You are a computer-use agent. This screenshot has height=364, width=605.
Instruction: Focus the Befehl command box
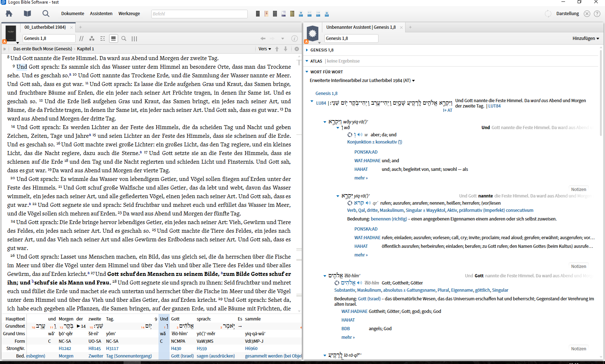pos(200,14)
